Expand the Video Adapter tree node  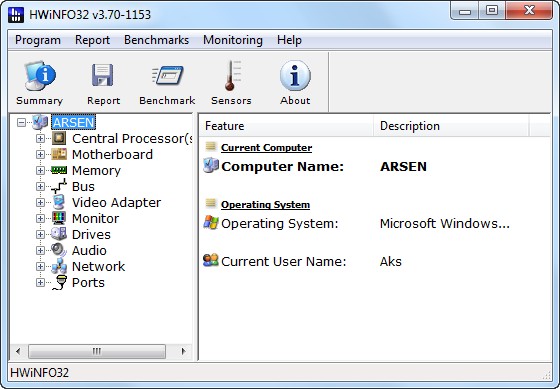40,202
